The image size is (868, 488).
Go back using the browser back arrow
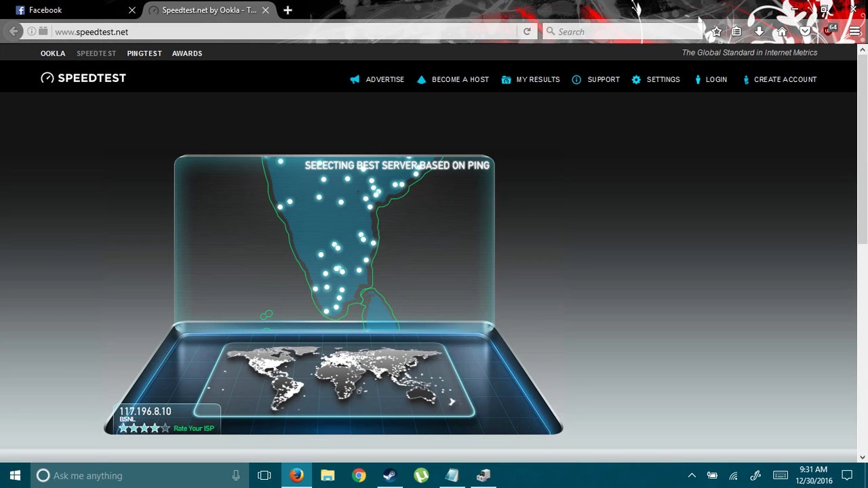tap(14, 31)
